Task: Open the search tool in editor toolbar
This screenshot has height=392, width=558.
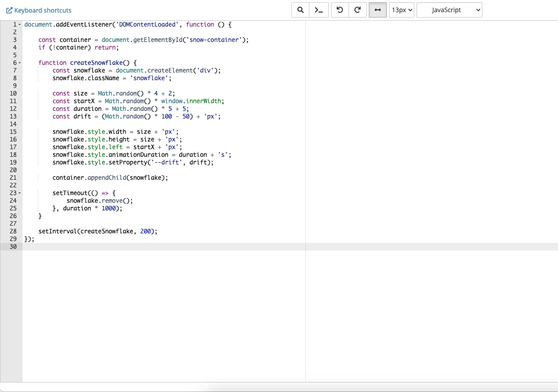Action: [300, 10]
